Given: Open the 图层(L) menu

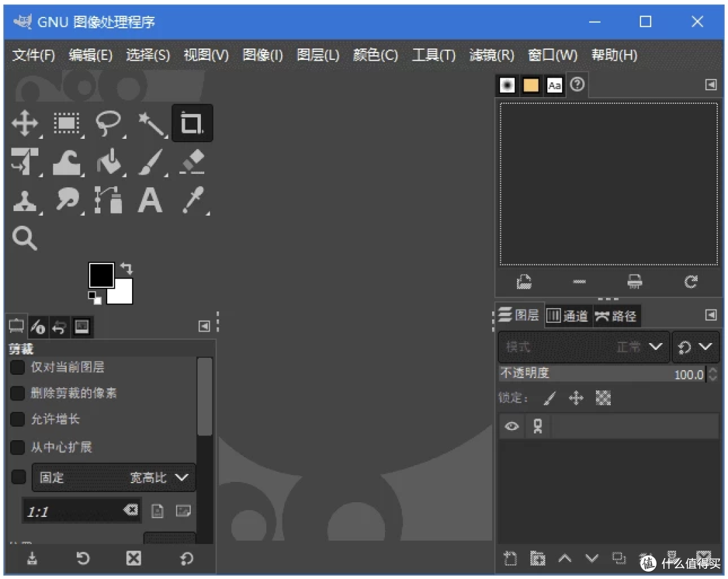Looking at the screenshot, I should 318,55.
